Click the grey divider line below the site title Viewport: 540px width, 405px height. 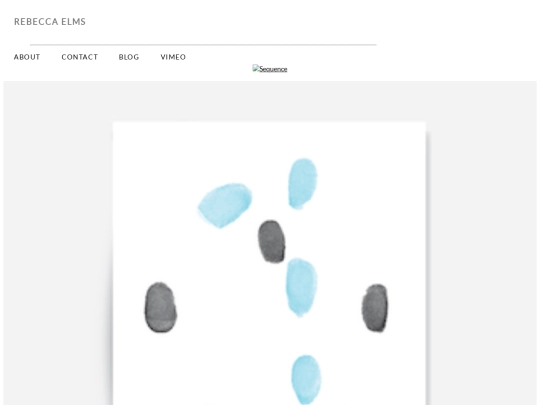[x=203, y=45]
